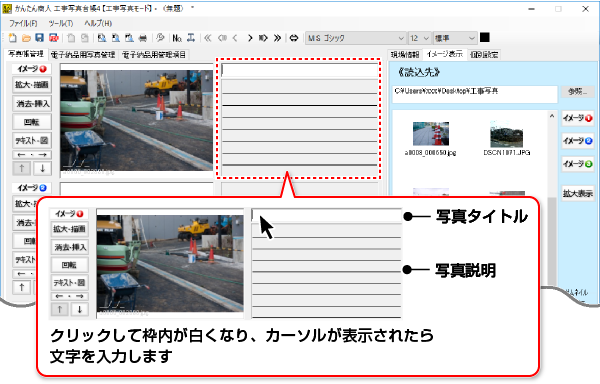Switch to the イメージ表示 tab
This screenshot has height=384, width=600.
click(445, 54)
